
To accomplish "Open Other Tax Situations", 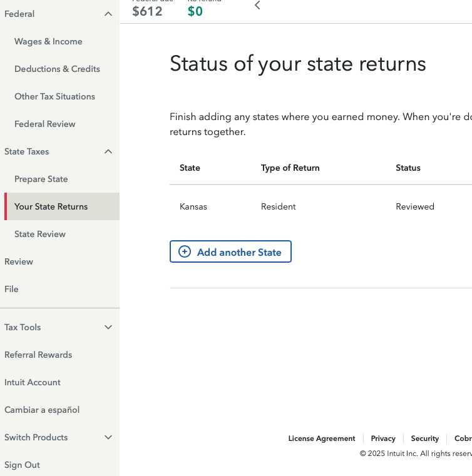I will click(54, 96).
